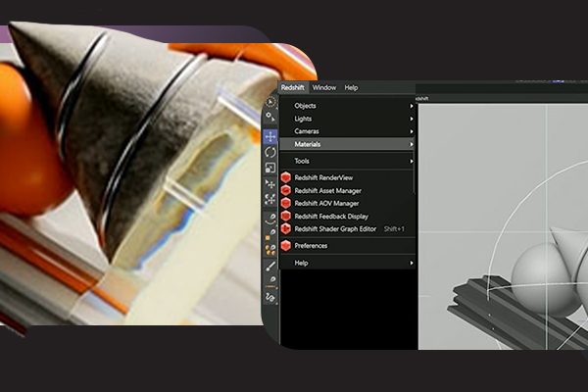Click the Redshift Asset Manager icon
The width and height of the screenshot is (588, 392).
(286, 190)
